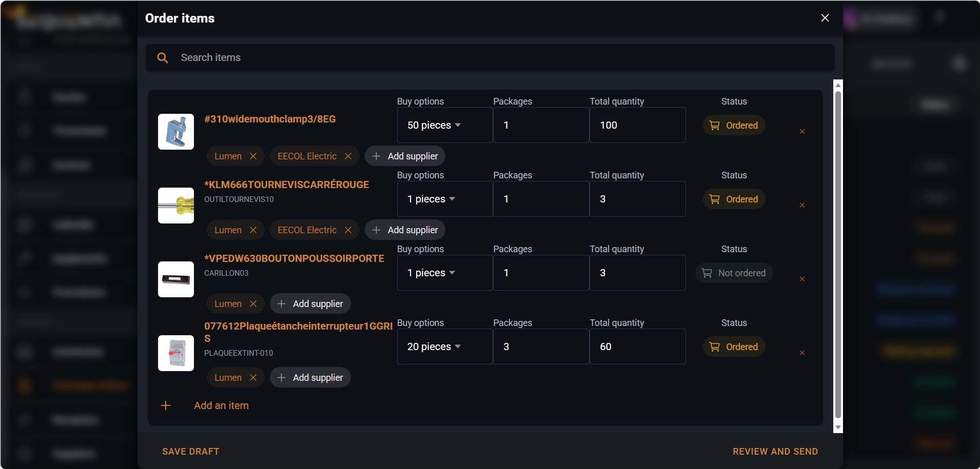Remove Lumen supplier from 077612 Plaque
The width and height of the screenshot is (980, 469).
click(253, 378)
